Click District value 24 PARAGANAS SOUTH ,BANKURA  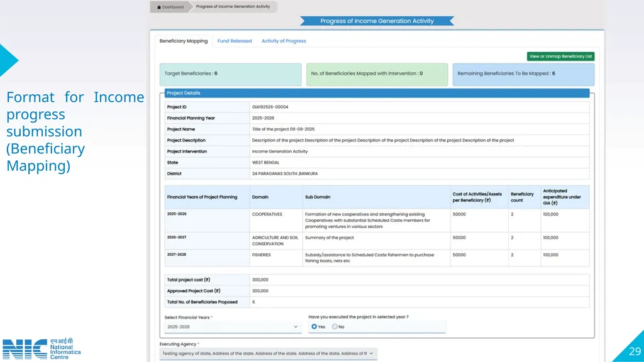pyautogui.click(x=285, y=173)
